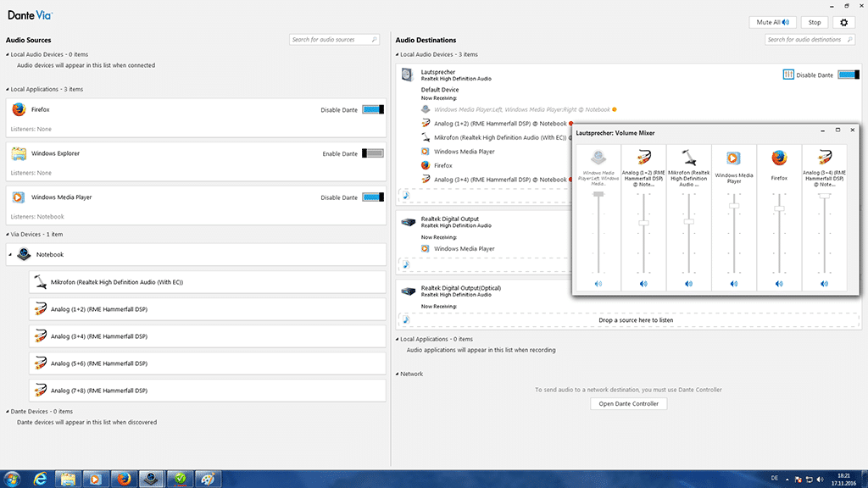This screenshot has width=868, height=488.
Task: Mute Windows Media Player channel in mixer
Action: pos(734,284)
